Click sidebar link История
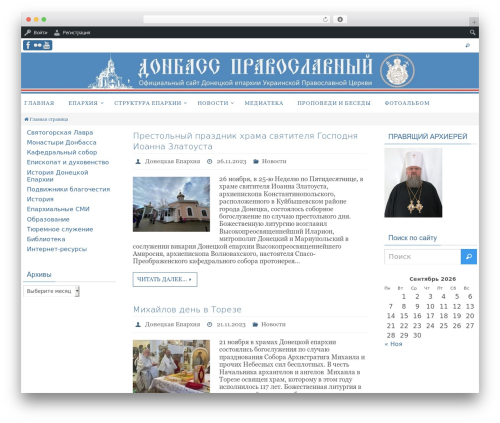 (x=40, y=199)
